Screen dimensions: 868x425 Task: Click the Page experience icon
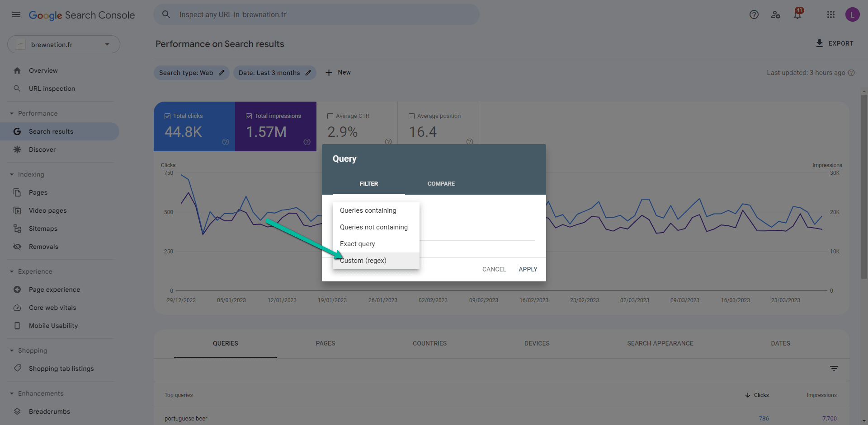17,290
